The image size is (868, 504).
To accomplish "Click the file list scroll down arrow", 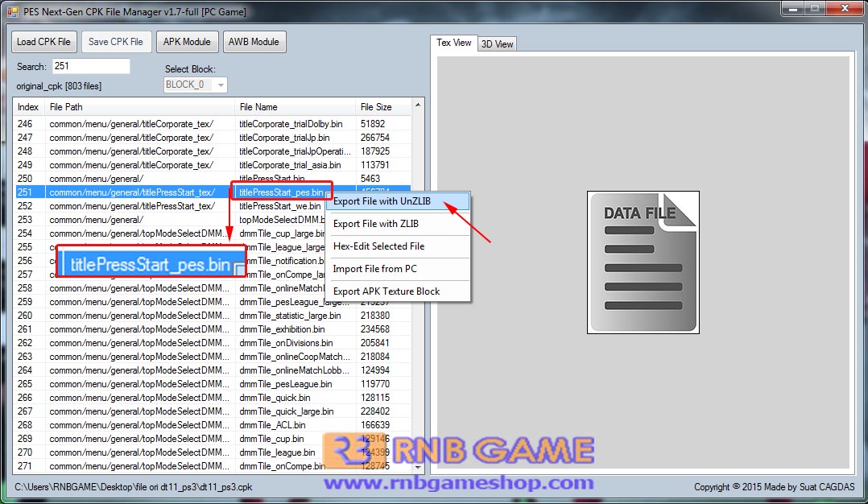I will coord(418,468).
